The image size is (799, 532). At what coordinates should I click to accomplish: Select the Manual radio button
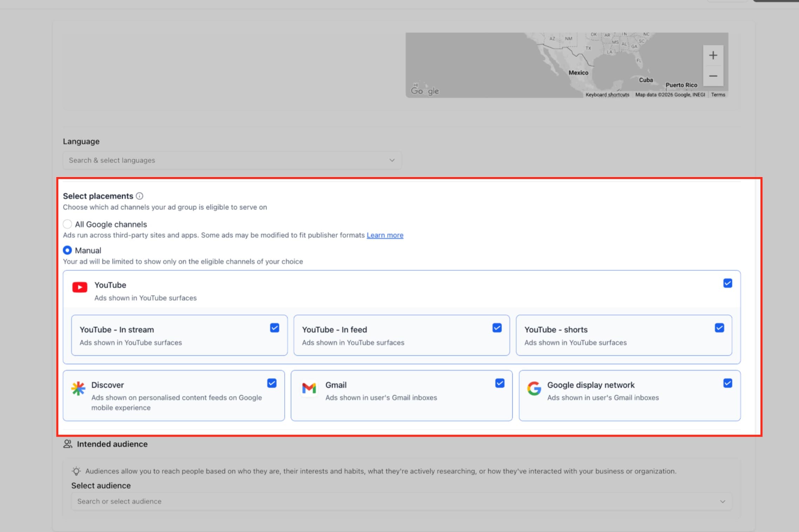67,250
